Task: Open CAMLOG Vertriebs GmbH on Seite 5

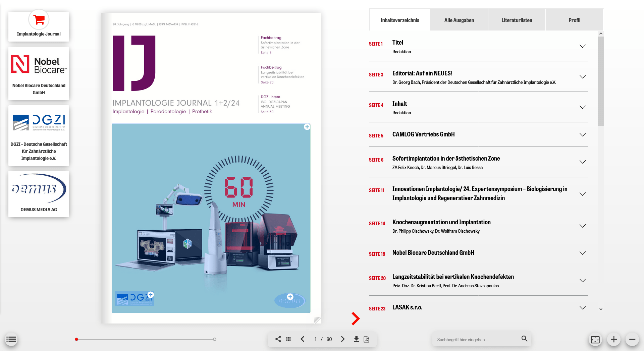Action: click(x=423, y=134)
